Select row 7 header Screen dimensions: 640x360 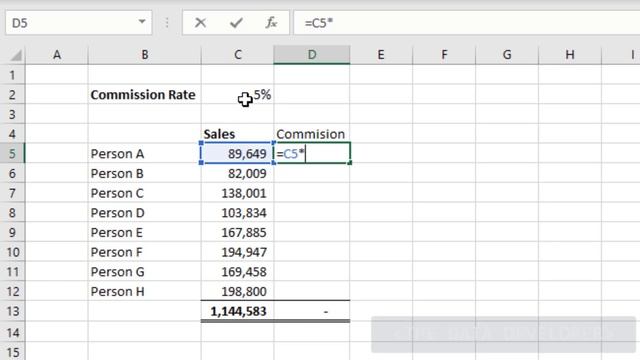click(x=12, y=193)
